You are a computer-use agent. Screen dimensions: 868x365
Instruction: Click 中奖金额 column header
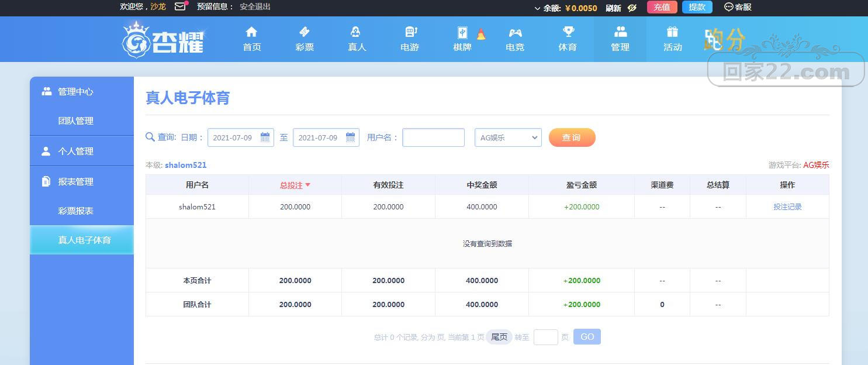point(482,185)
